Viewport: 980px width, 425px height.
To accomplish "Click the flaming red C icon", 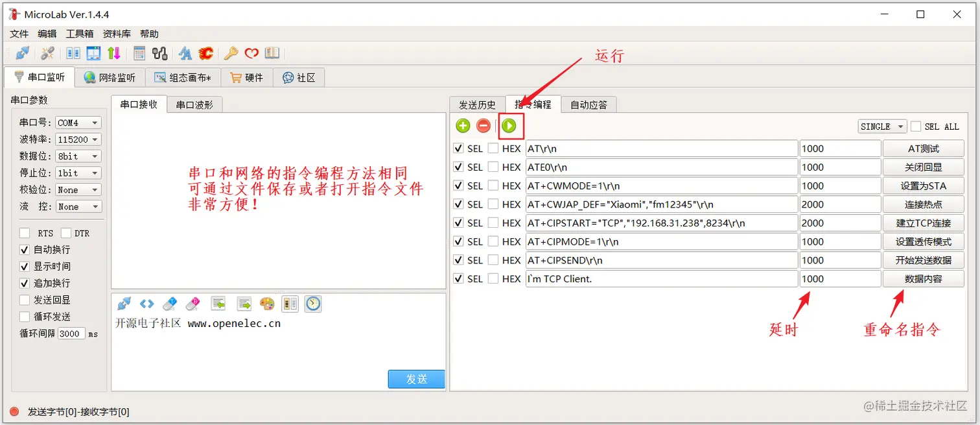I will (x=206, y=53).
